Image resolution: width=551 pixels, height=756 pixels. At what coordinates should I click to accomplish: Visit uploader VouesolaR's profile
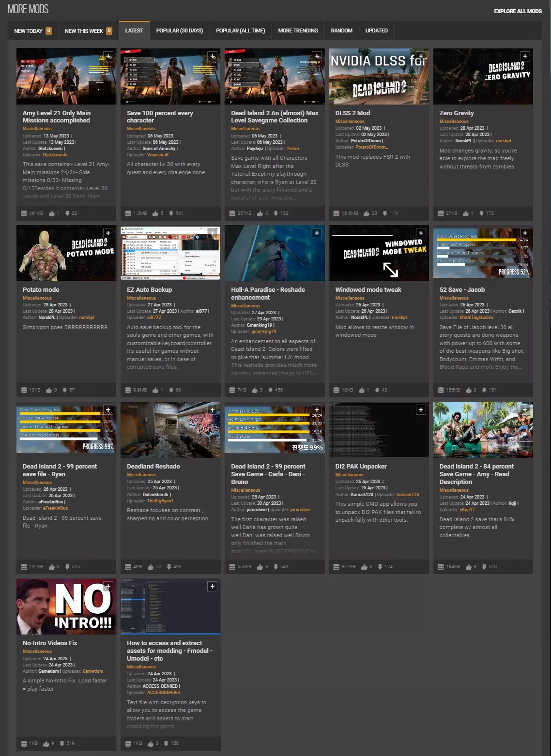click(158, 155)
